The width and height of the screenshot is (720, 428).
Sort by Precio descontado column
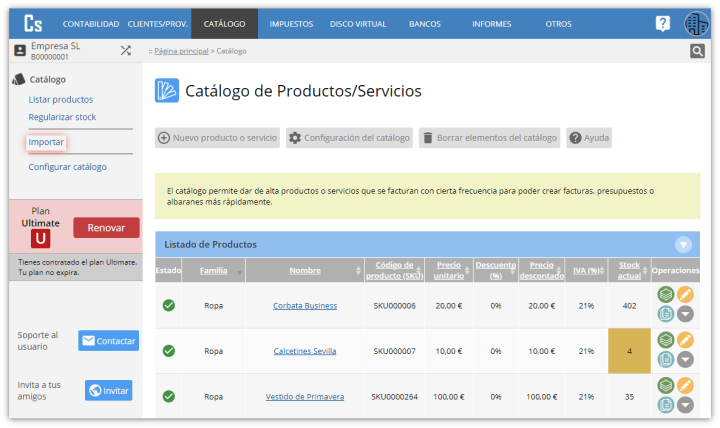click(x=542, y=270)
